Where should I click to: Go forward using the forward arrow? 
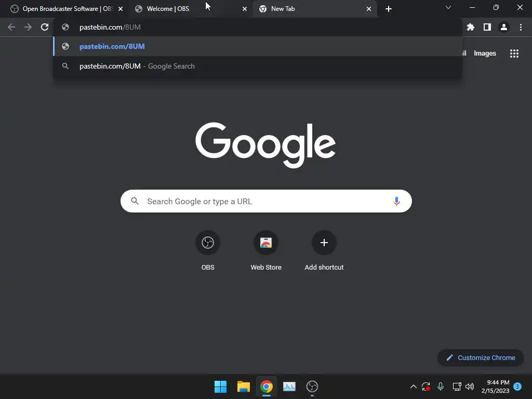click(28, 27)
